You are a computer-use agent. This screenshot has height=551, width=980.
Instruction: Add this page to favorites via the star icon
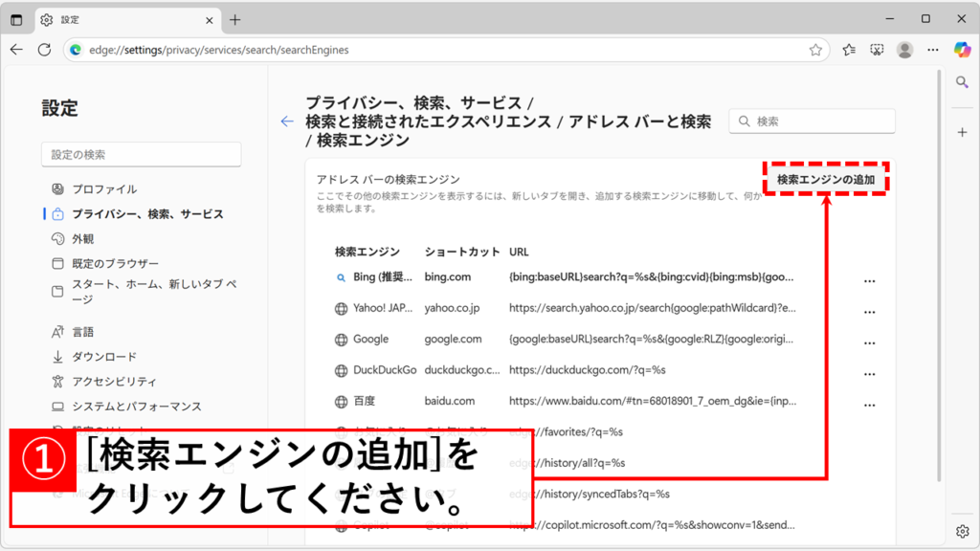(815, 50)
